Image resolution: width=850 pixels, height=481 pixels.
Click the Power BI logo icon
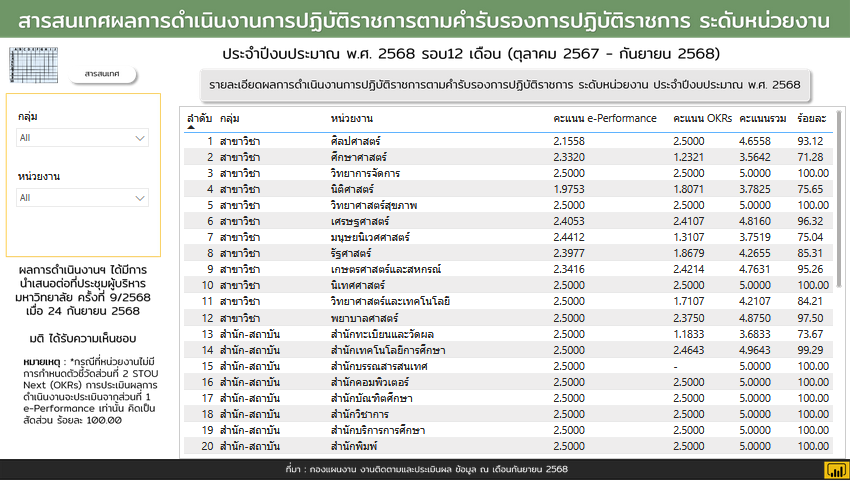[x=832, y=470]
